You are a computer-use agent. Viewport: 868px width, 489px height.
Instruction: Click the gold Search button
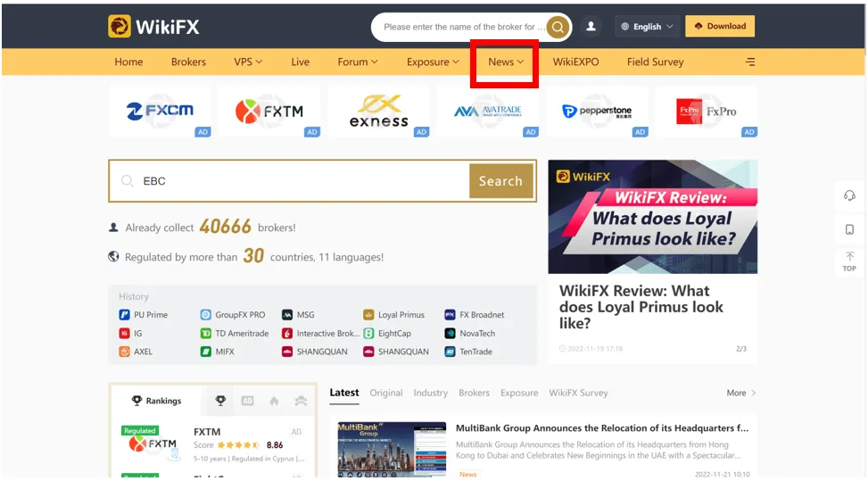[x=501, y=181]
